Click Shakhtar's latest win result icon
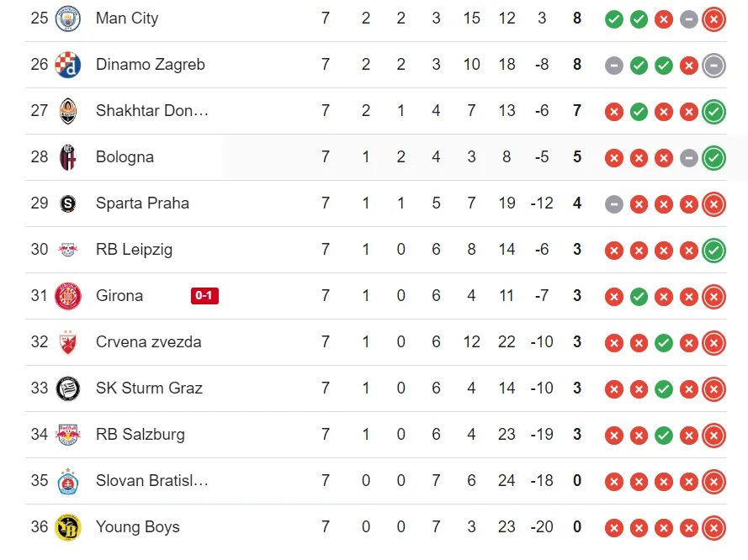This screenshot has height=560, width=748. (714, 112)
